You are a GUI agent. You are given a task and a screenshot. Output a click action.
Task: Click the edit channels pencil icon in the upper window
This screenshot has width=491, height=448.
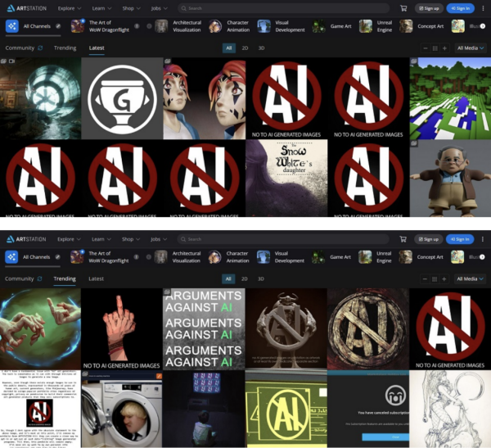click(58, 26)
